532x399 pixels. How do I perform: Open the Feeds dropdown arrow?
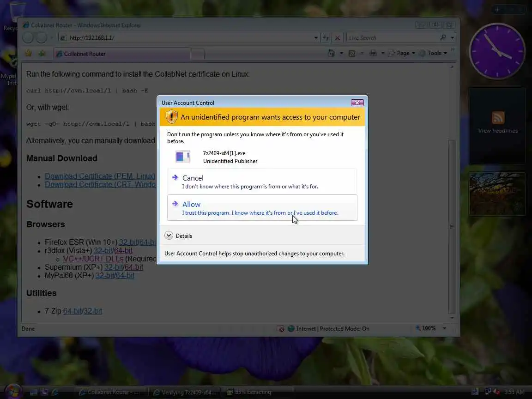click(x=362, y=53)
